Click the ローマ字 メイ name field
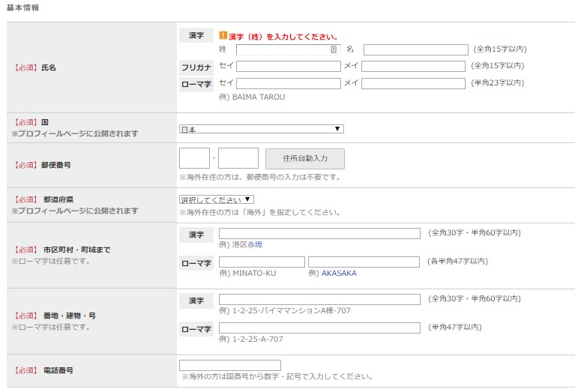 (413, 83)
